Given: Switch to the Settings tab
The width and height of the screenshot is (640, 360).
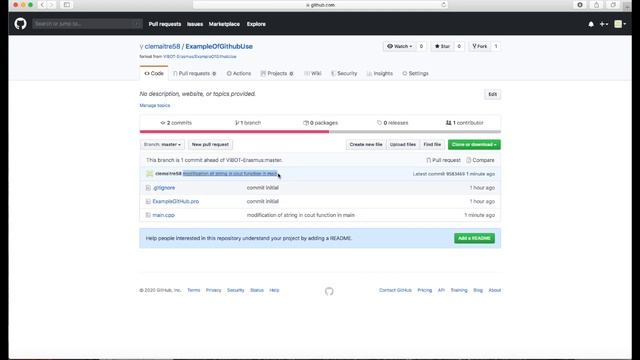Looking at the screenshot, I should pos(416,73).
